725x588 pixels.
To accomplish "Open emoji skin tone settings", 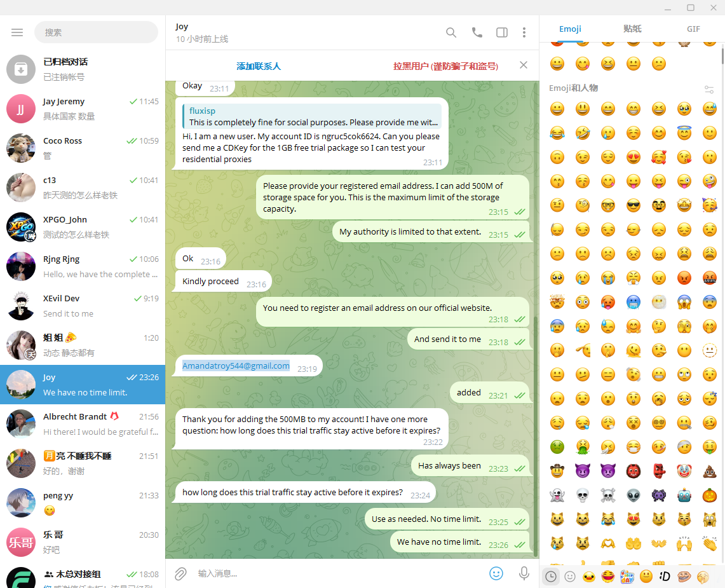I will point(709,89).
